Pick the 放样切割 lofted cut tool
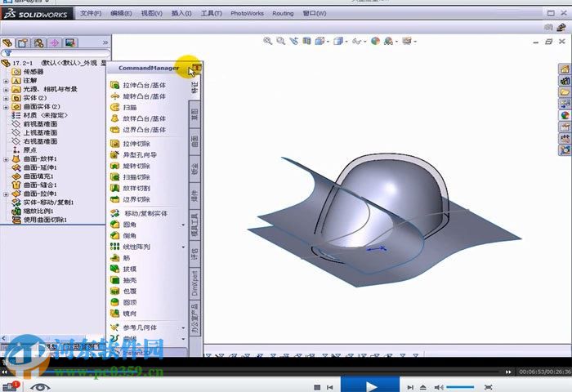Viewport: 572px width, 392px height. 130,188
